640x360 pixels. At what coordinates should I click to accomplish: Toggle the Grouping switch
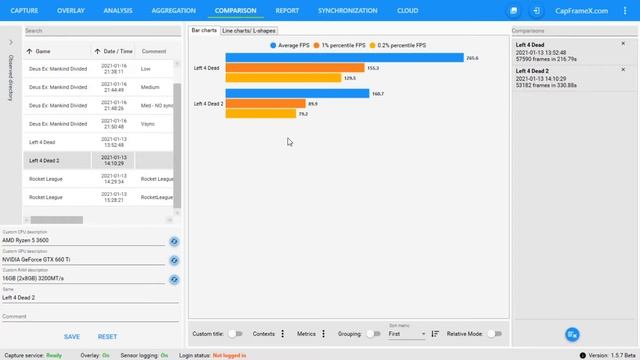373,334
